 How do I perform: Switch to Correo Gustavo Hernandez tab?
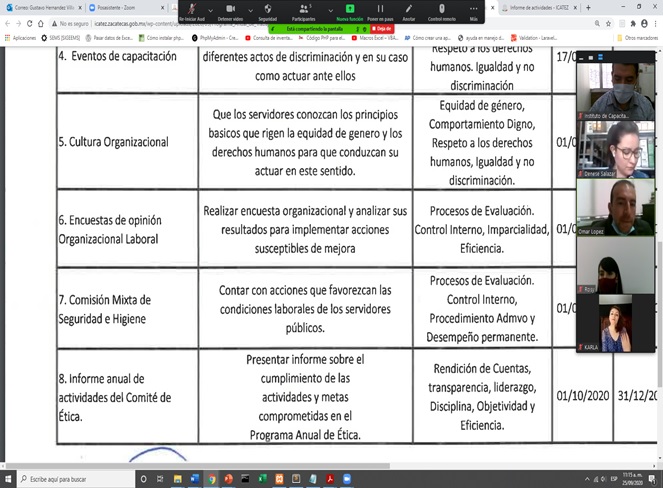tap(42, 8)
